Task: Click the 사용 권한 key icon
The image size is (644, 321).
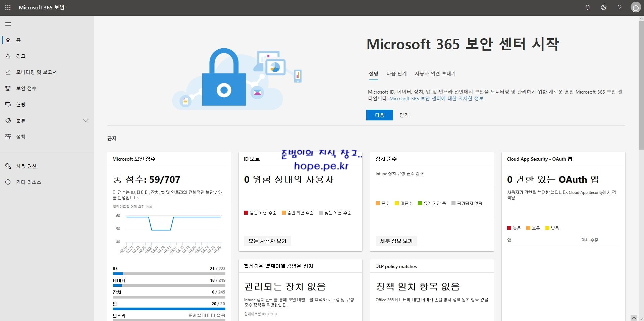Action: click(x=8, y=166)
